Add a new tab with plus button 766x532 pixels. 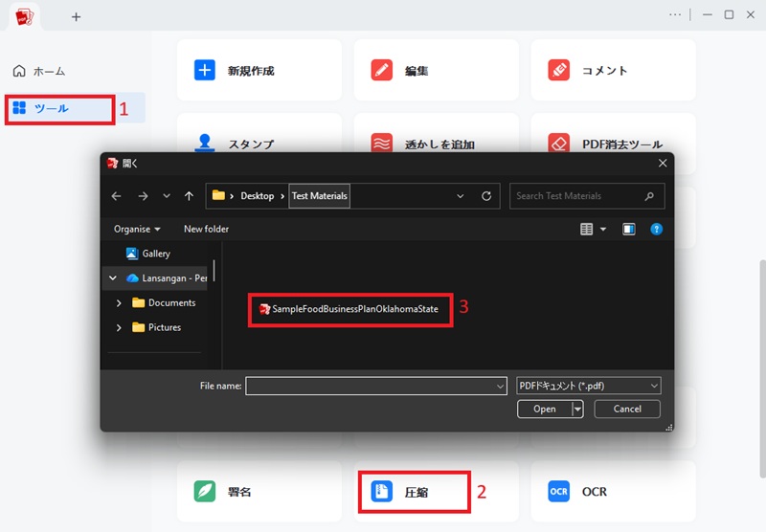[x=76, y=17]
